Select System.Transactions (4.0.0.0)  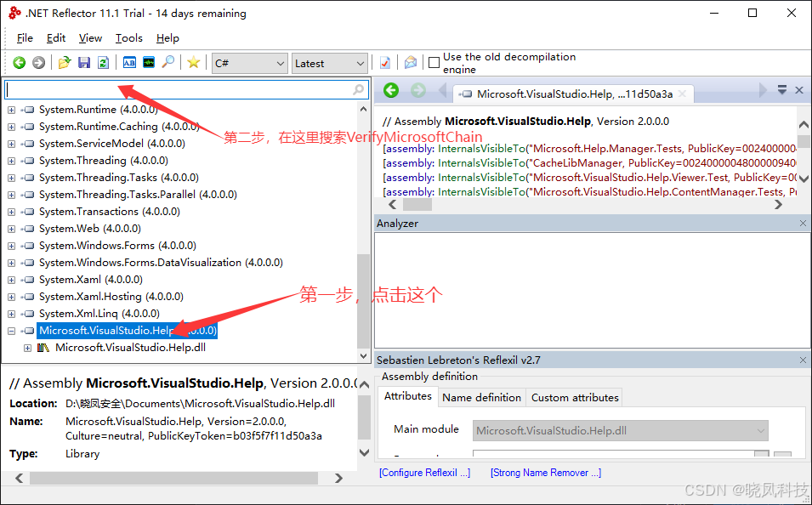(110, 212)
